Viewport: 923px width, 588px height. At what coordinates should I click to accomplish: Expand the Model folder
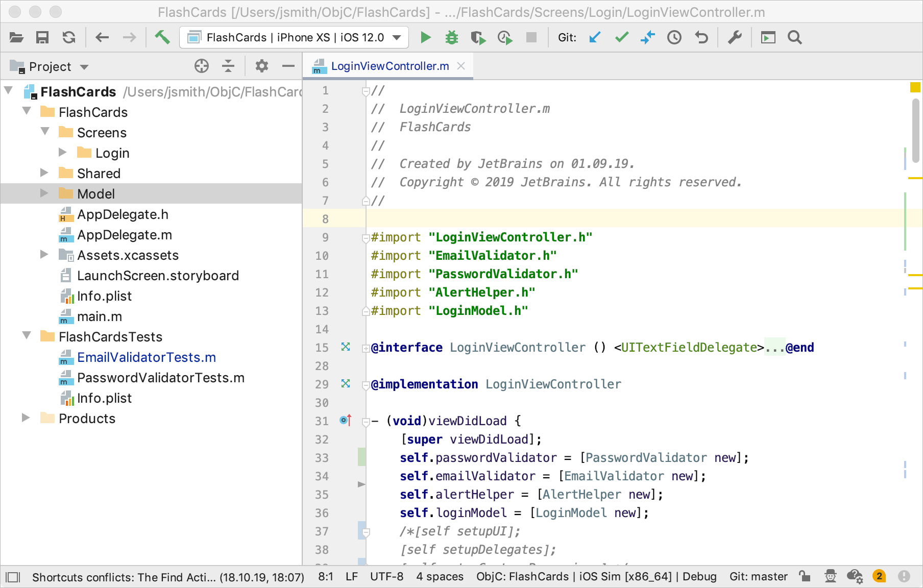pyautogui.click(x=44, y=193)
